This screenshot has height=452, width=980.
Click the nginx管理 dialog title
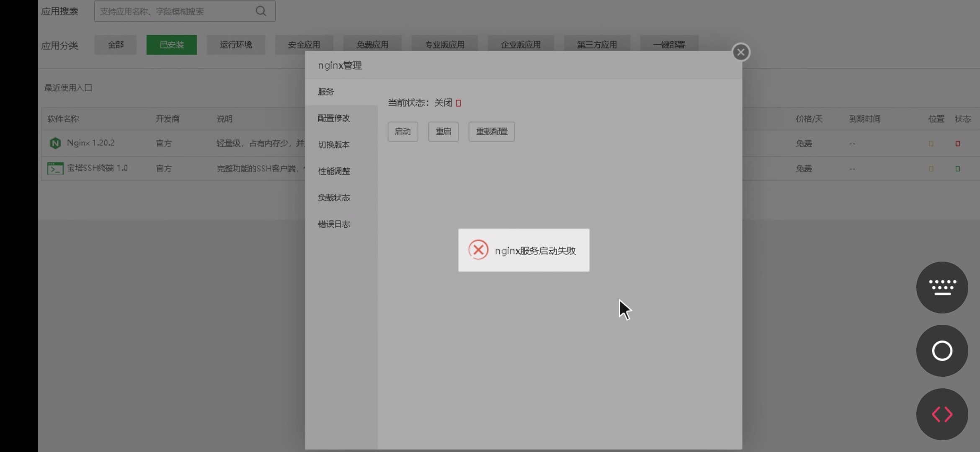point(340,66)
